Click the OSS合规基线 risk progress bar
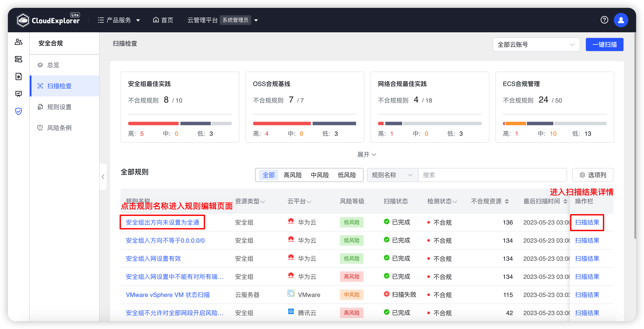This screenshot has height=329, width=644. [x=305, y=123]
